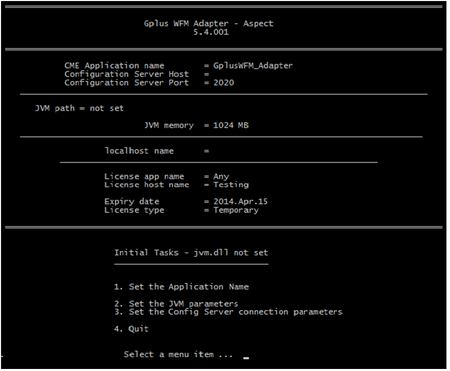The image size is (450, 371).
Task: Select menu item 1 Set the Application Name
Action: pos(181,287)
